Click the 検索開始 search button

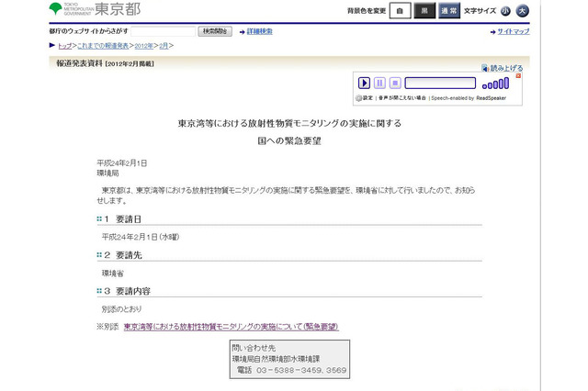click(215, 31)
